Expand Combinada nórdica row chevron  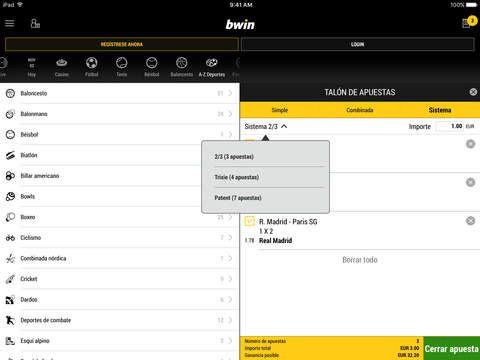coord(230,258)
